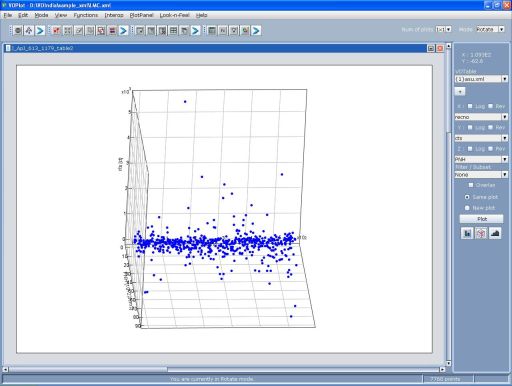Open the Mode Rotate dropdown
This screenshot has height=386, width=512.
pyautogui.click(x=490, y=29)
